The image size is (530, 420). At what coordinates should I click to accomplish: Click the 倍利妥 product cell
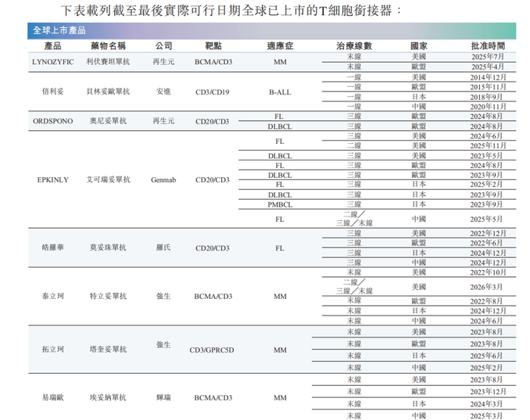coord(53,92)
